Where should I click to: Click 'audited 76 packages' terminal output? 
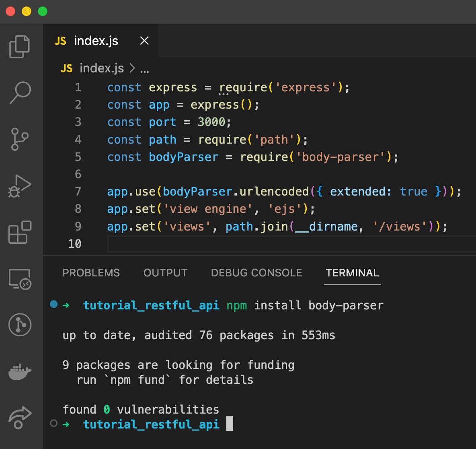pyautogui.click(x=209, y=336)
